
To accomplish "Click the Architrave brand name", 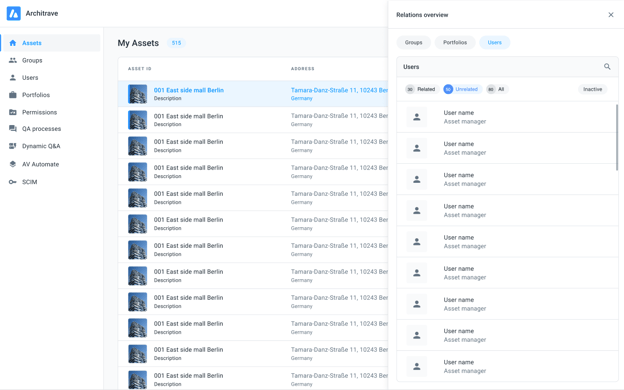I will point(42,14).
